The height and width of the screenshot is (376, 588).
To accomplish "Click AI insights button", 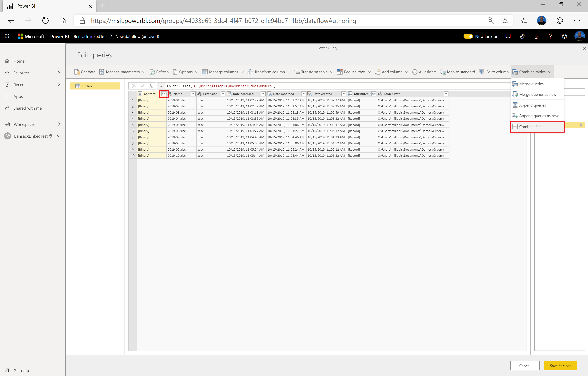I will (424, 72).
